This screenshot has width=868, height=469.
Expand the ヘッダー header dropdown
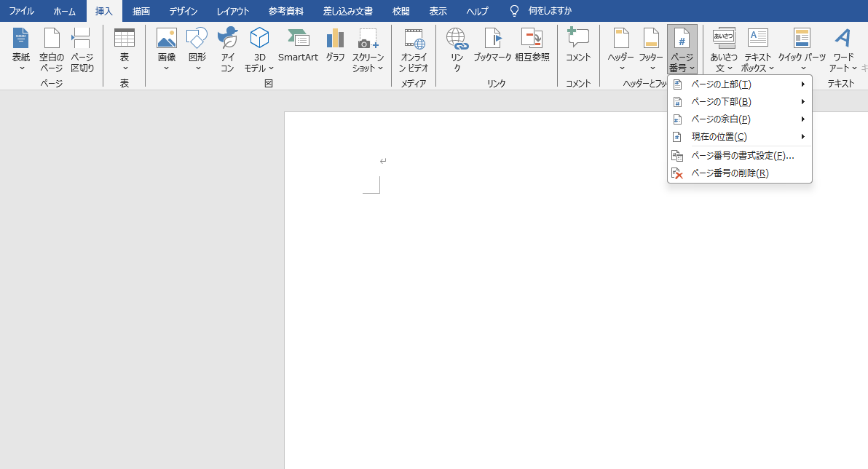click(621, 50)
